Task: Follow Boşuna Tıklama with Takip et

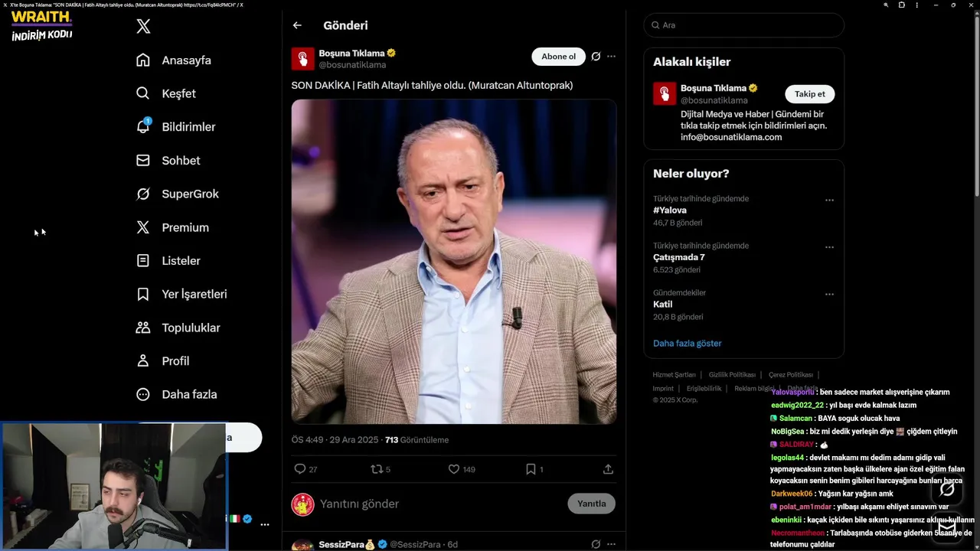Action: coord(809,94)
